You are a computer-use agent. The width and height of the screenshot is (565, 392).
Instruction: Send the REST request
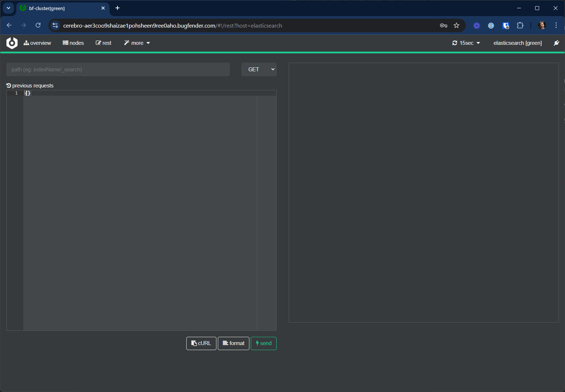point(264,343)
